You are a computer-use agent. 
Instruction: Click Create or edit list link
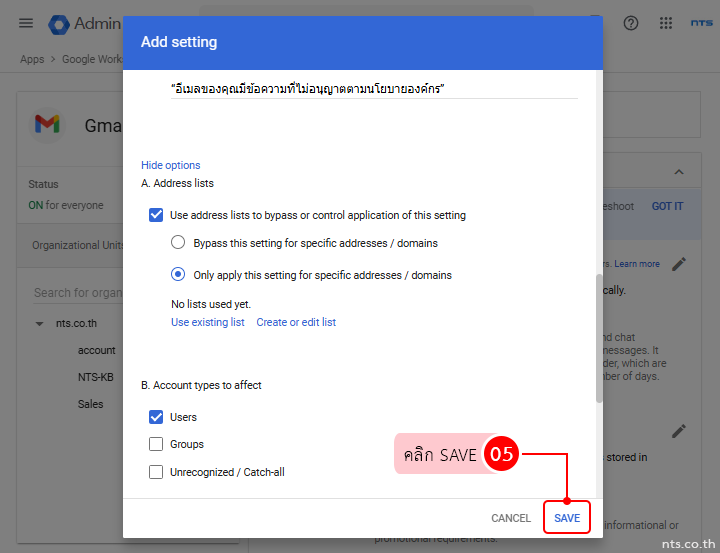(x=296, y=322)
